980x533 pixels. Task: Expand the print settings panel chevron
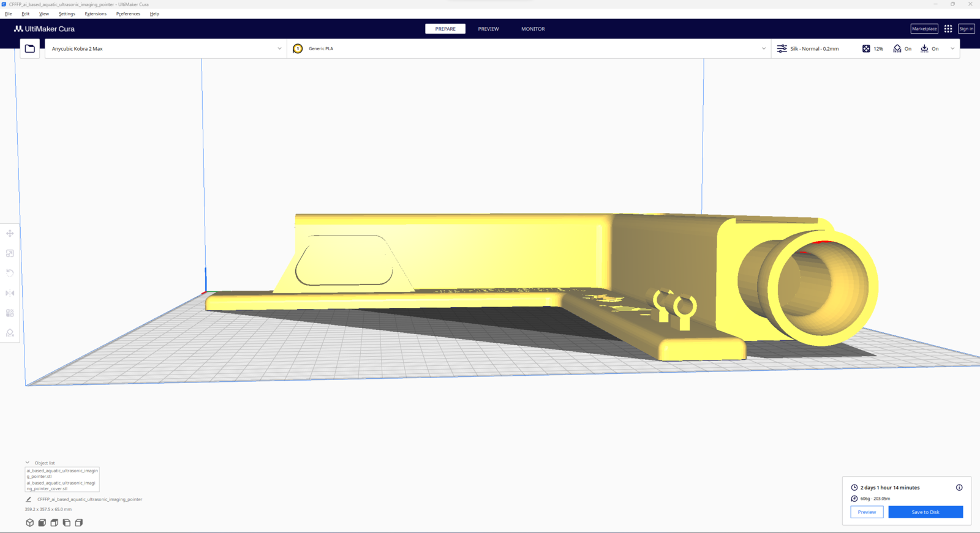tap(952, 48)
